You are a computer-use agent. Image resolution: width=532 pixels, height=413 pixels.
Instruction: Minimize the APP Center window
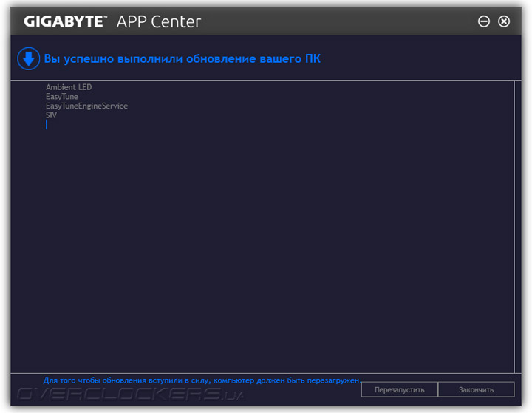click(x=484, y=21)
